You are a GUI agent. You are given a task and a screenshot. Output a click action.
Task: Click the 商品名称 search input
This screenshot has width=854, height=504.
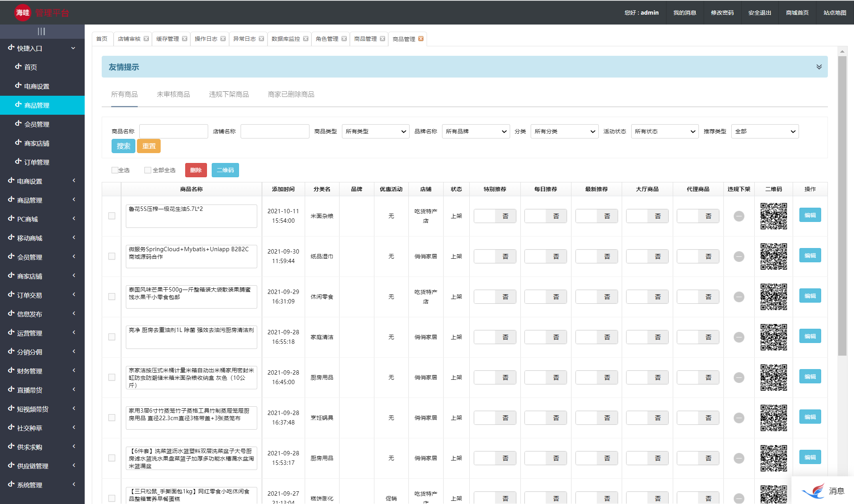pos(174,131)
